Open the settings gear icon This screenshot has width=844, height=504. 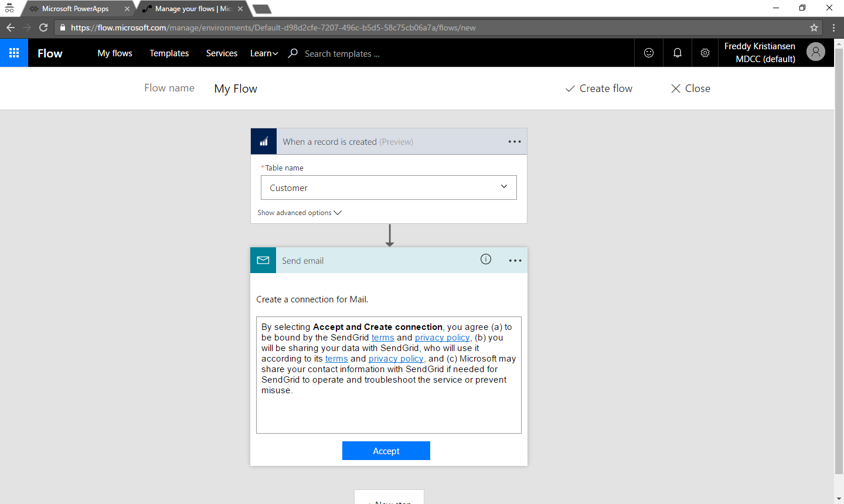(x=705, y=53)
